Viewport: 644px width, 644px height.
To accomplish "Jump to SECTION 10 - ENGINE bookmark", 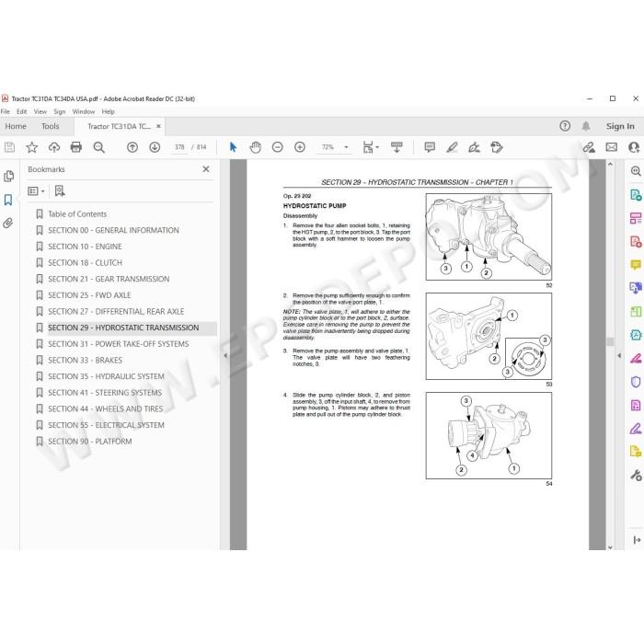I will click(x=85, y=247).
